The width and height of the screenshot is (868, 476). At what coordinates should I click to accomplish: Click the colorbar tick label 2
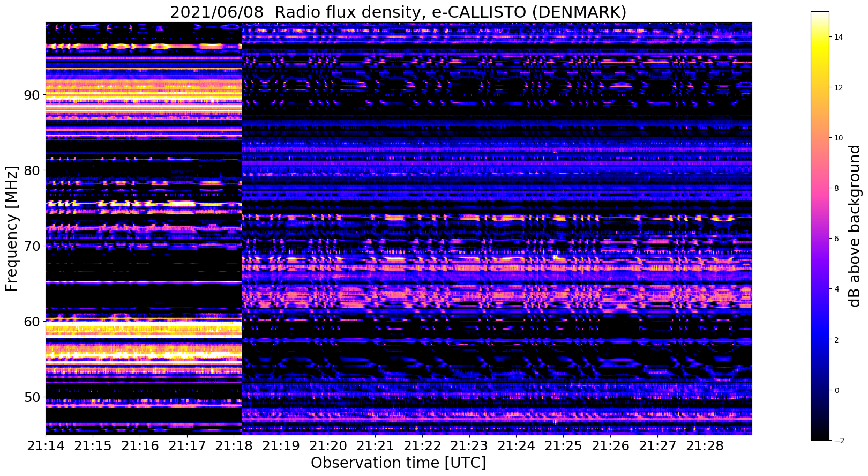coord(836,339)
